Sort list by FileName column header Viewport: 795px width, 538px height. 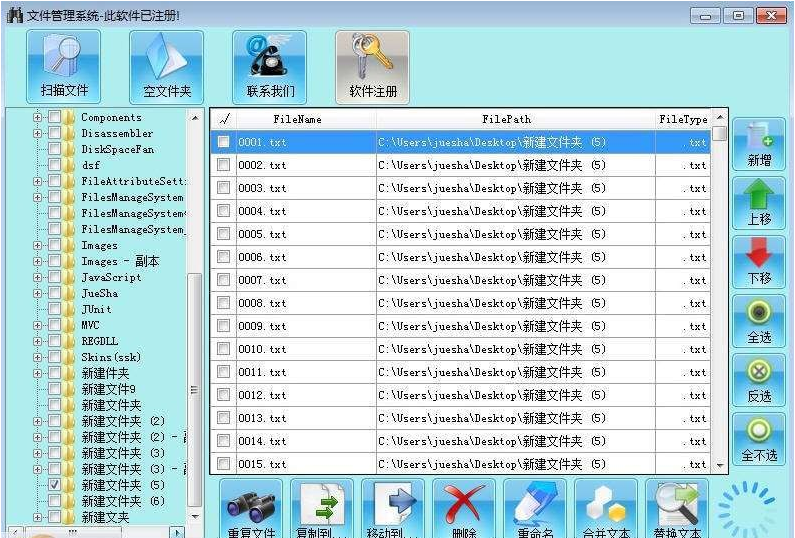[297, 119]
